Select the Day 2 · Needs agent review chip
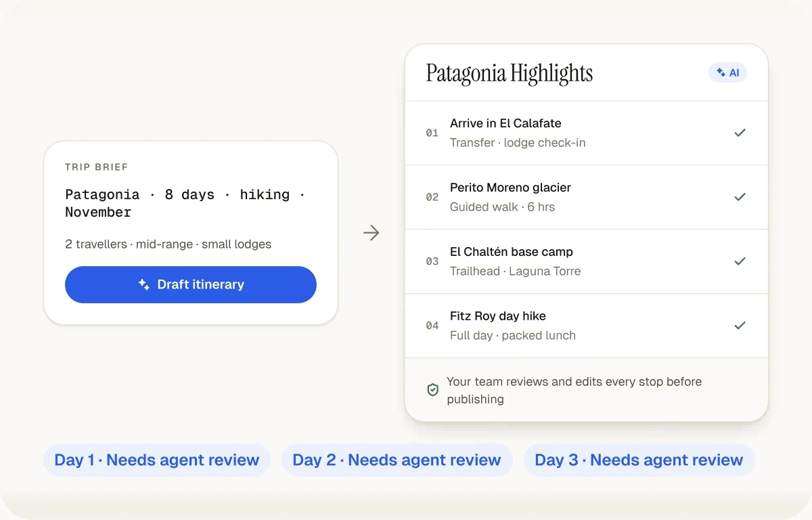812x520 pixels. [397, 460]
